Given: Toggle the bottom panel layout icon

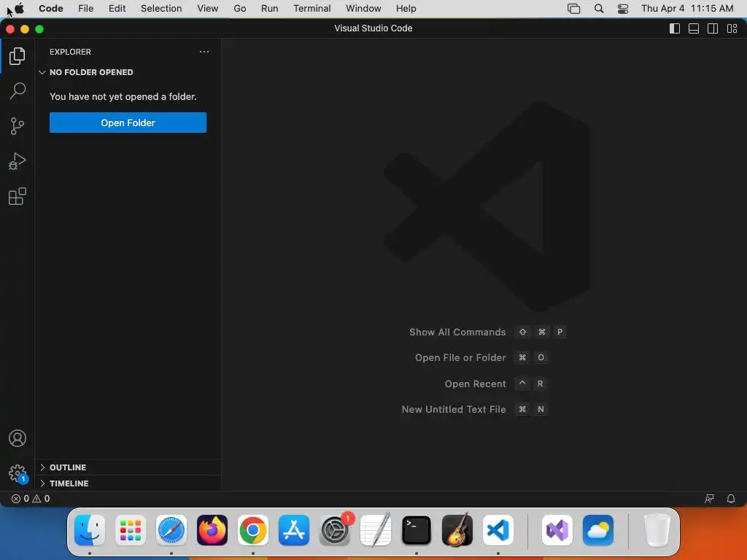Looking at the screenshot, I should point(694,28).
